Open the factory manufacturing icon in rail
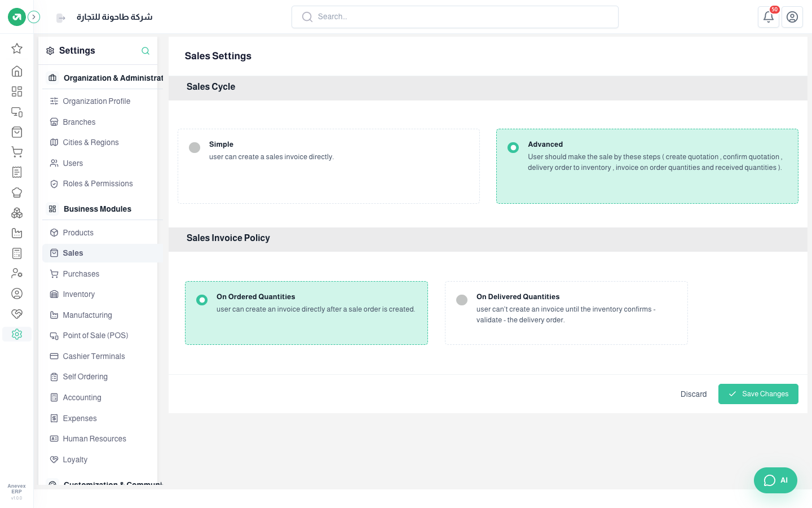 [x=17, y=233]
